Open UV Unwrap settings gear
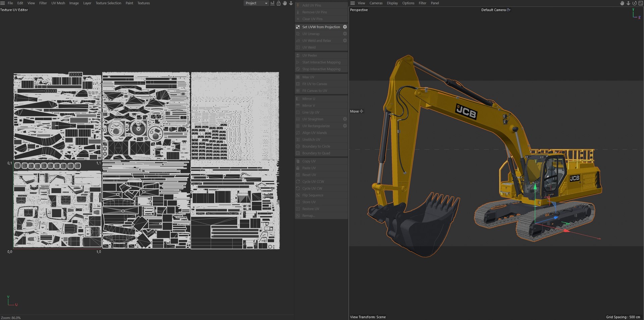Image resolution: width=644 pixels, height=320 pixels. point(345,34)
